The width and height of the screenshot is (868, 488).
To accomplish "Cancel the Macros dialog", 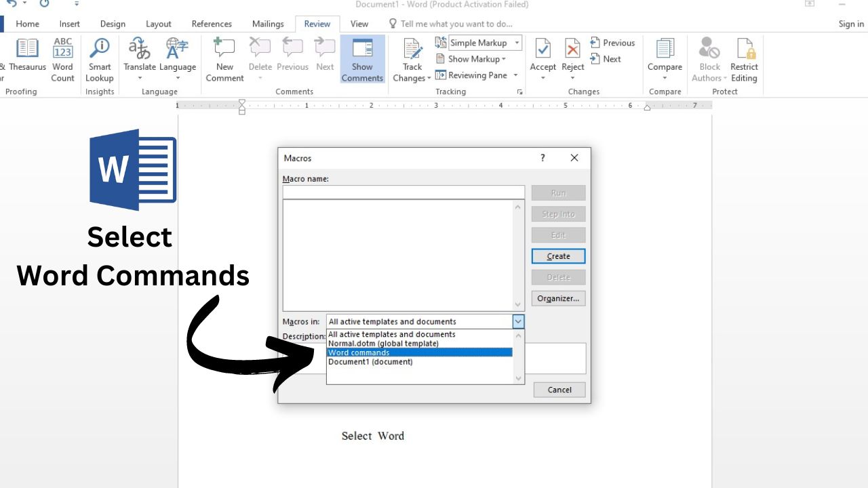I will (x=559, y=390).
